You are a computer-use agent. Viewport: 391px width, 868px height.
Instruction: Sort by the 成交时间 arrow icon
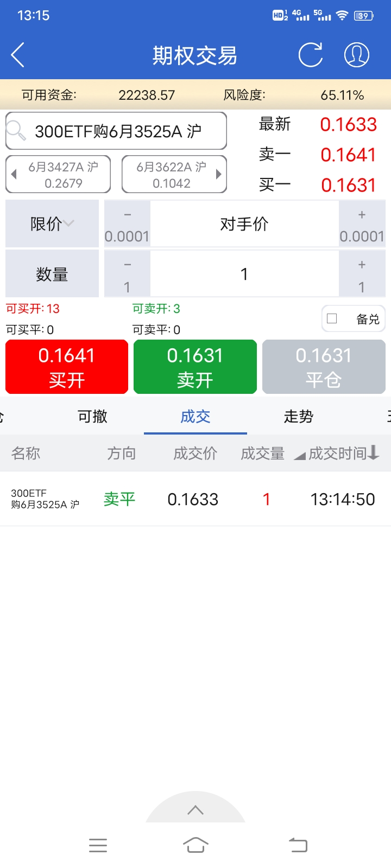[x=373, y=453]
